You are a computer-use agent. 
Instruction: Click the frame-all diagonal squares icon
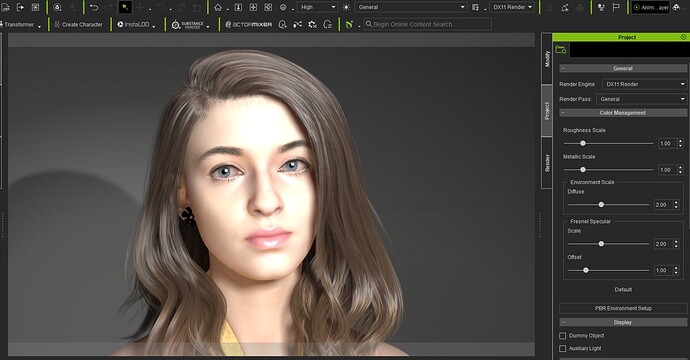[268, 7]
